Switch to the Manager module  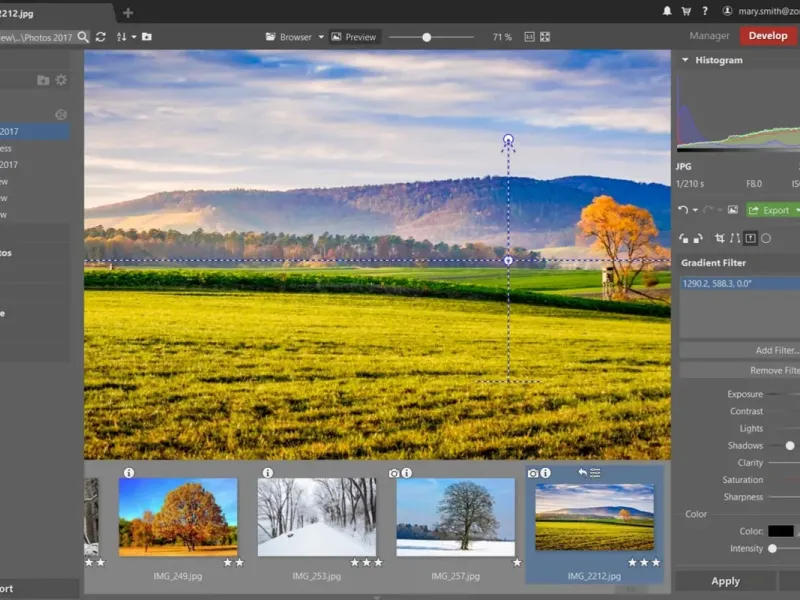tap(709, 36)
